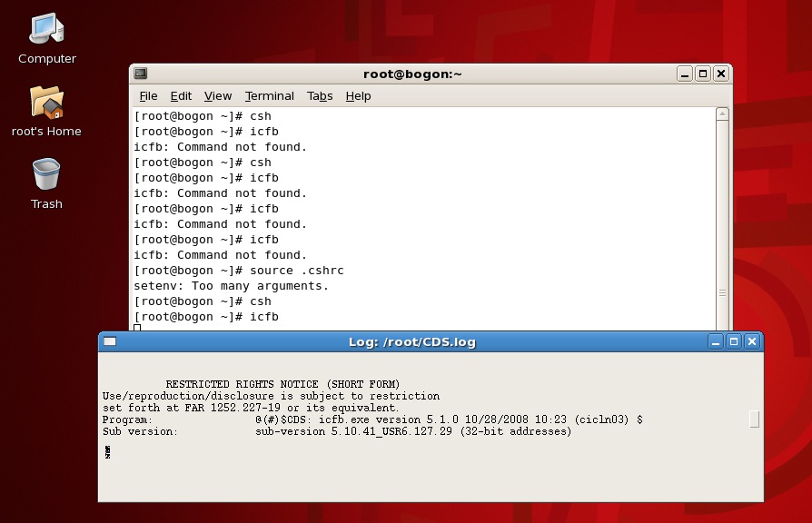Click the terminal scrollbar thumb grip
Viewport: 812px width, 523px height.
[722, 293]
